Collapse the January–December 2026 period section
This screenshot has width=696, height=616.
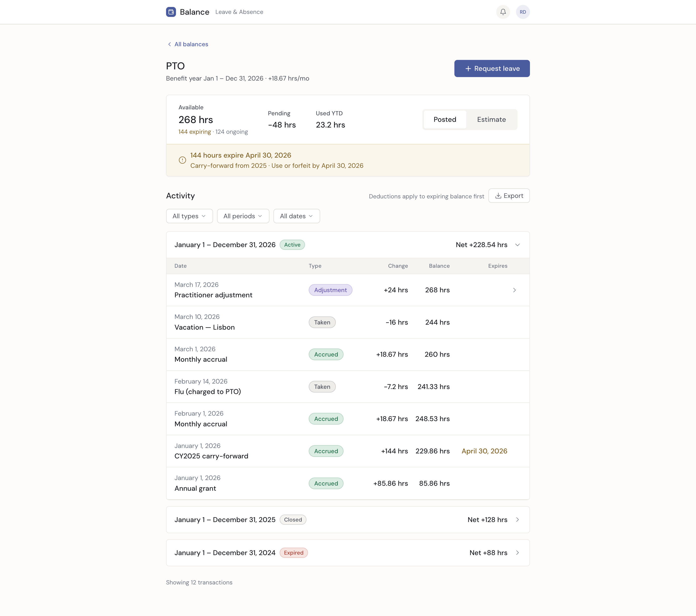coord(518,245)
